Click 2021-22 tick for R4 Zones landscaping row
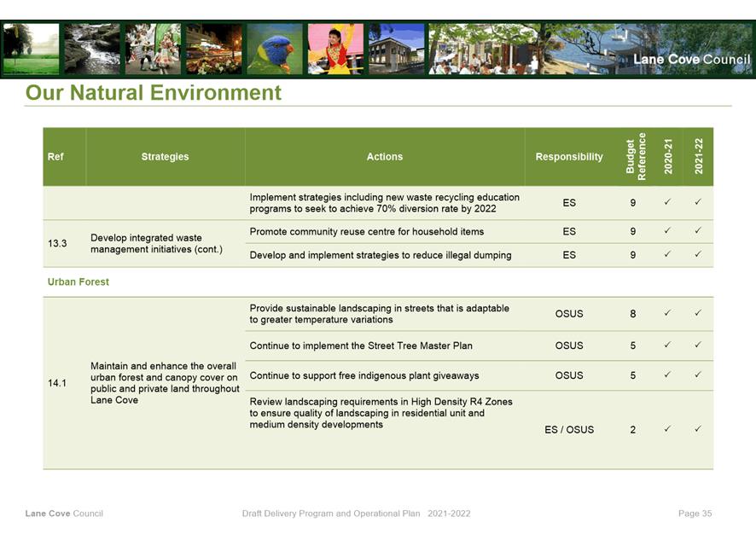Image resolution: width=756 pixels, height=534 pixels. [x=698, y=428]
